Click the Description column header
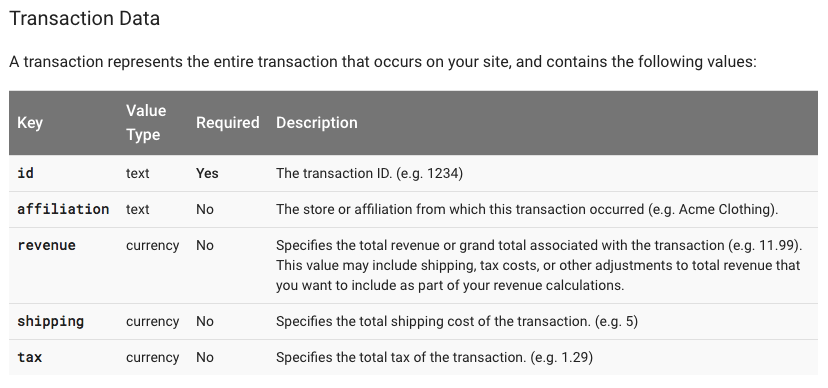 click(x=317, y=122)
